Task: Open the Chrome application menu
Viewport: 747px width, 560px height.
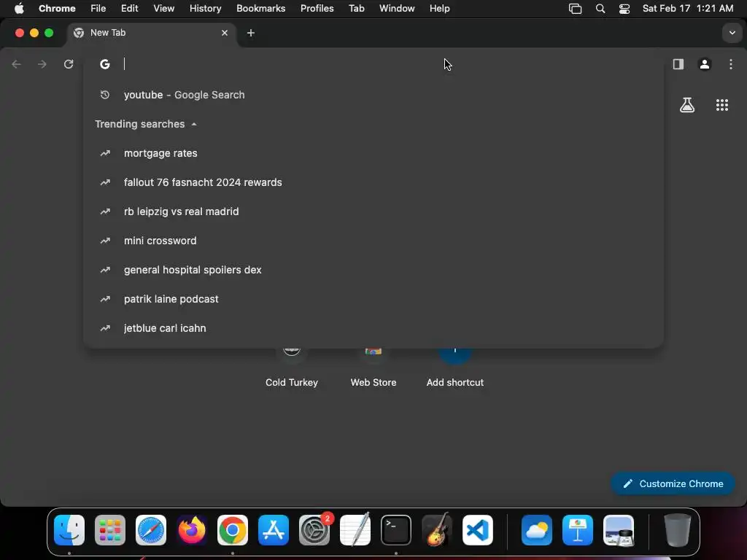Action: tap(57, 9)
